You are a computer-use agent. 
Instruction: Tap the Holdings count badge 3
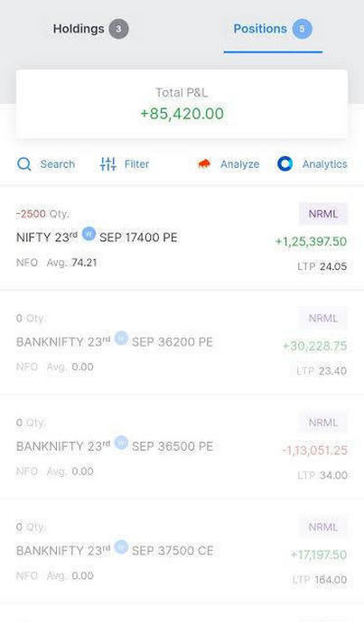(118, 29)
